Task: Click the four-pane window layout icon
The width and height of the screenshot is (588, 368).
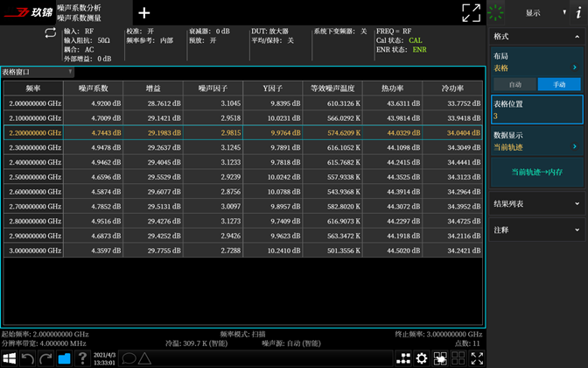Action: 458,358
